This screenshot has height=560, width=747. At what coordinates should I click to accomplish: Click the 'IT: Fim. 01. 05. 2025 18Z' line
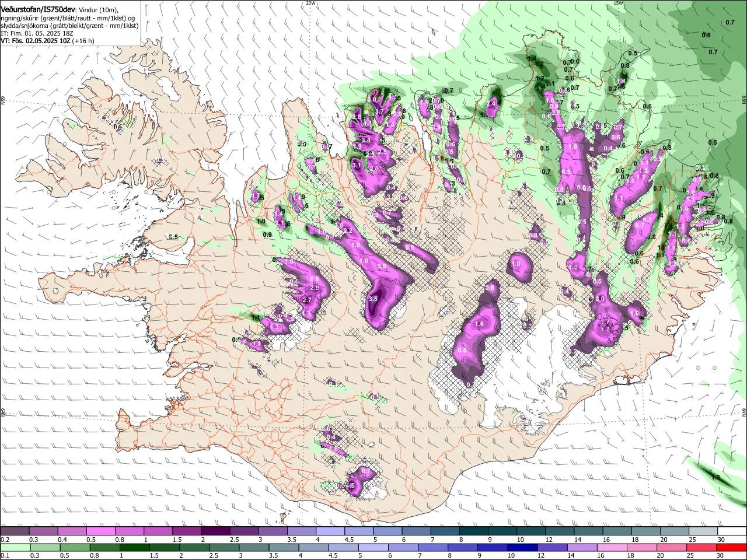[x=37, y=33]
